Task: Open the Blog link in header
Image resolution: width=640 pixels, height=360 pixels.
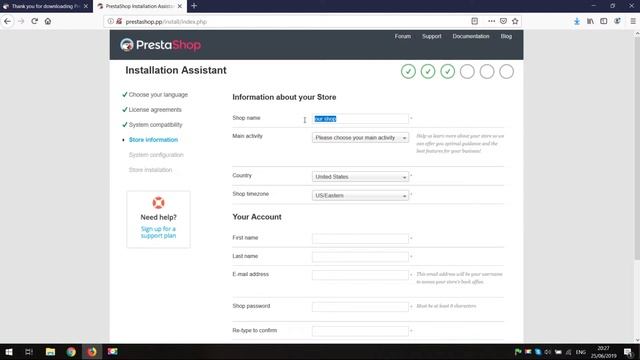Action: pyautogui.click(x=506, y=36)
